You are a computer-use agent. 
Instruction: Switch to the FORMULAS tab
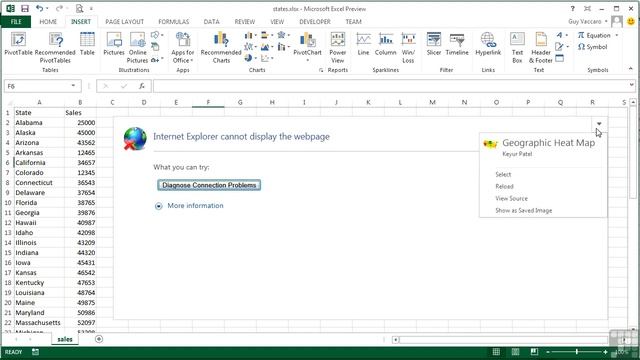point(173,22)
